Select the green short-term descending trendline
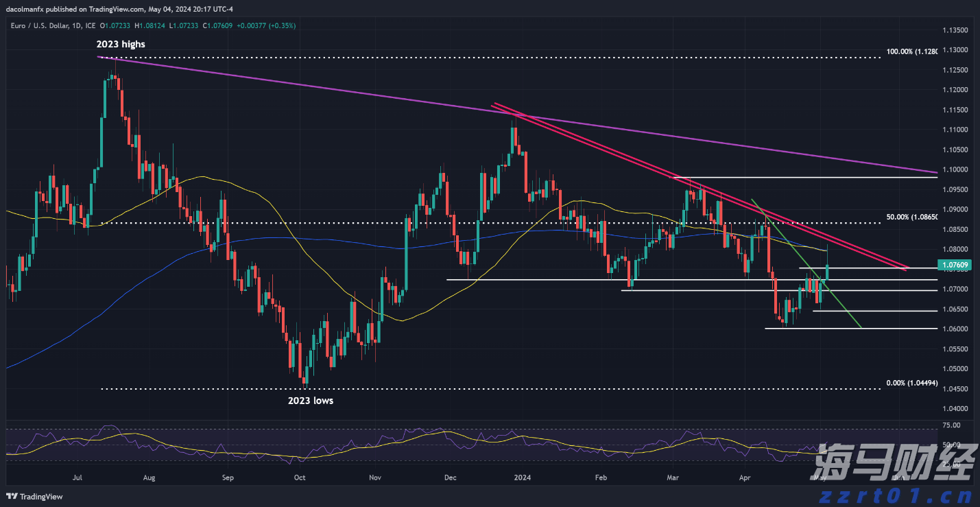980x507 pixels. pos(806,263)
